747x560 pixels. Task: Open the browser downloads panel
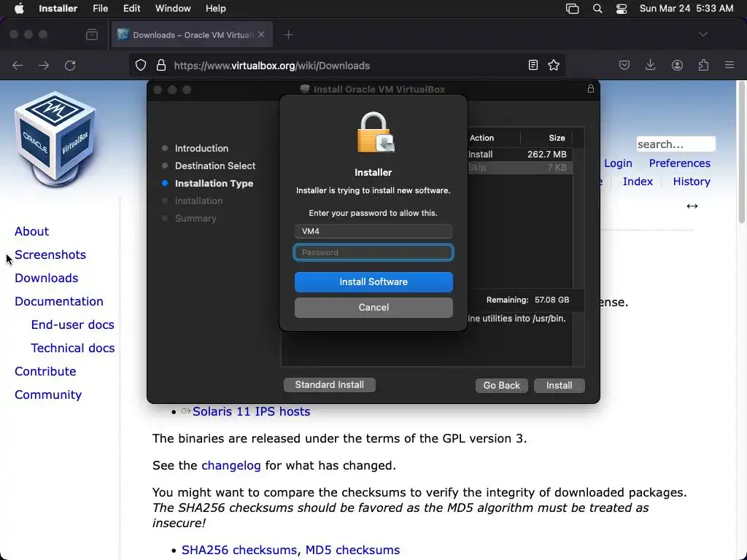[650, 65]
